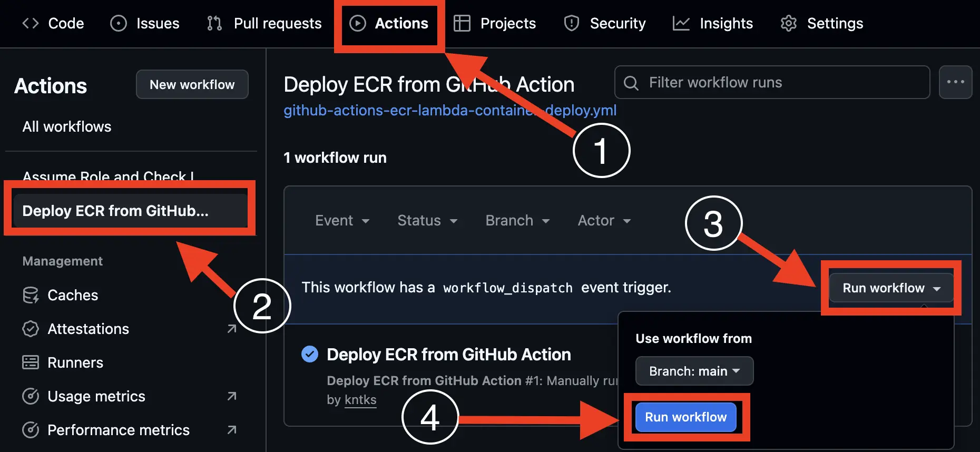The width and height of the screenshot is (980, 452).
Task: Expand the Actor filter dropdown
Action: point(604,220)
